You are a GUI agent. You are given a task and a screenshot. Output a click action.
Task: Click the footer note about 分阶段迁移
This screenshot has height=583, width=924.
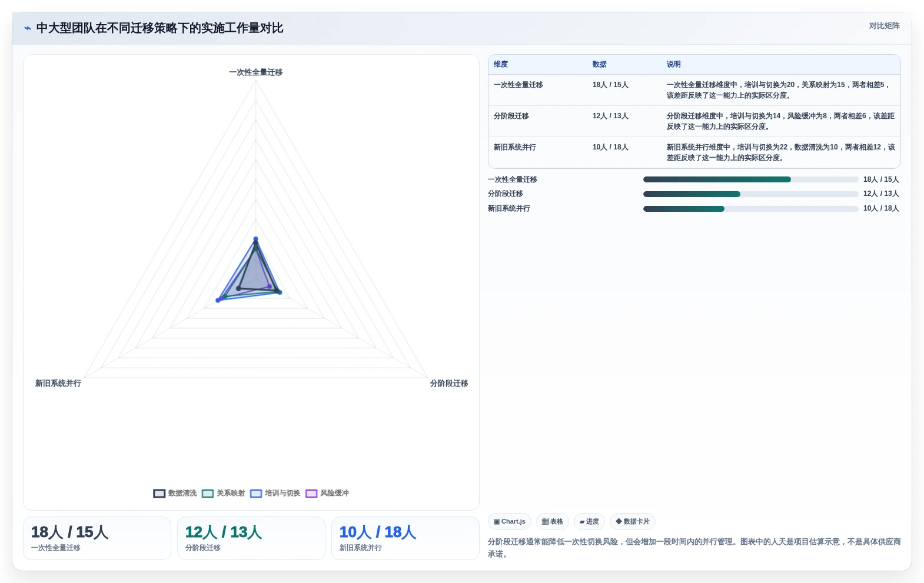pyautogui.click(x=694, y=548)
